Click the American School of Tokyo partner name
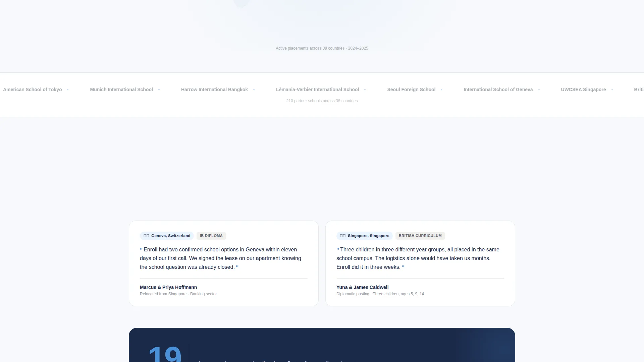The height and width of the screenshot is (362, 644). (32, 89)
